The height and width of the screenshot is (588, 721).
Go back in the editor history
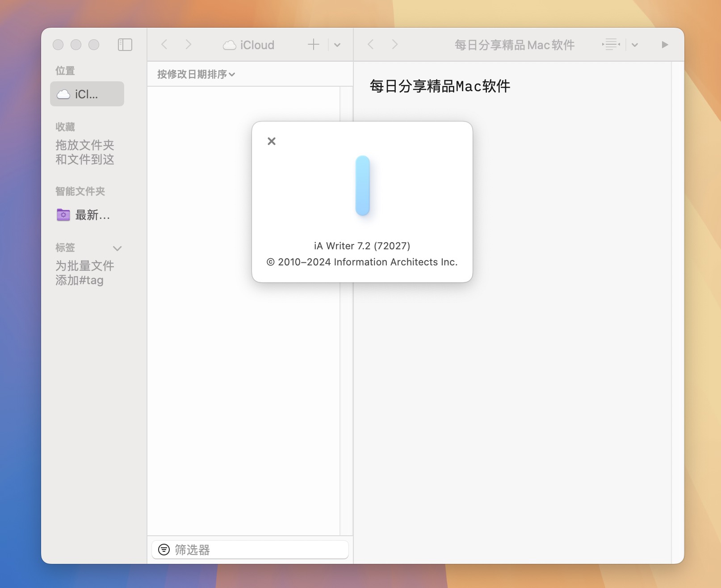pos(370,44)
